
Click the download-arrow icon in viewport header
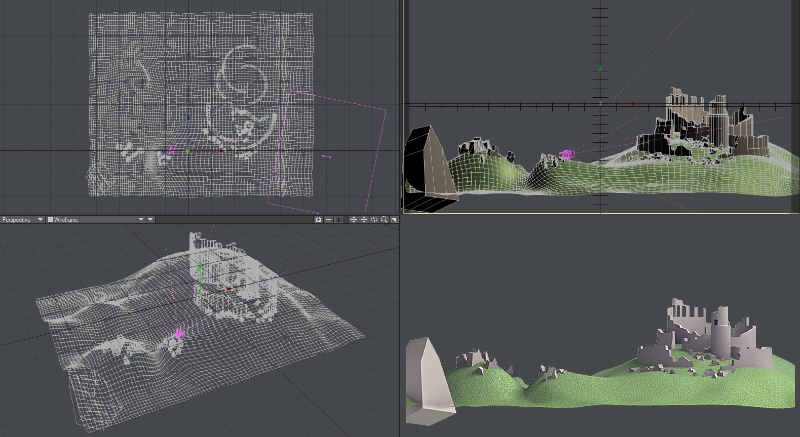tap(318, 219)
